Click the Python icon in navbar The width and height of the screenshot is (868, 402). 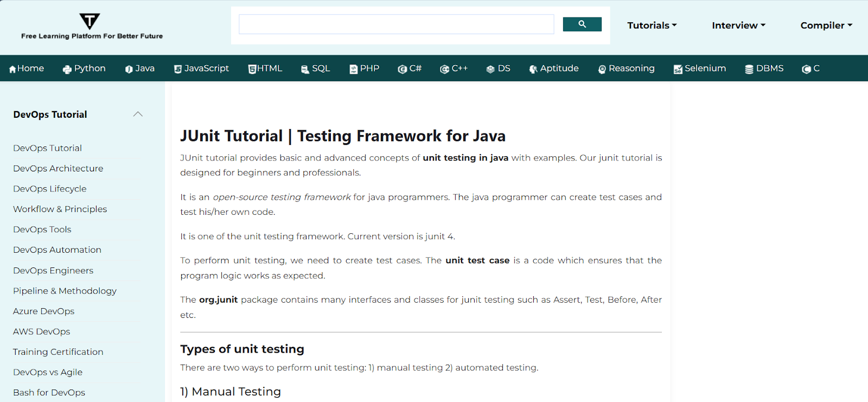click(x=67, y=69)
